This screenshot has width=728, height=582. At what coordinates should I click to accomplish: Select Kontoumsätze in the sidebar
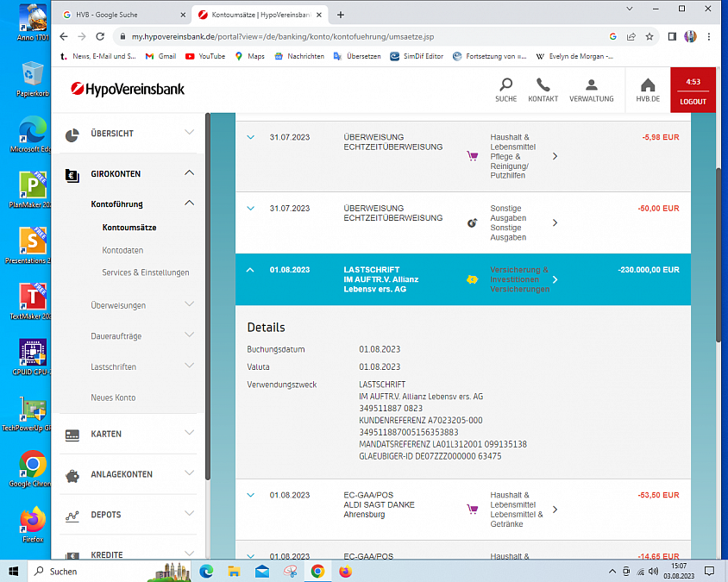(129, 228)
